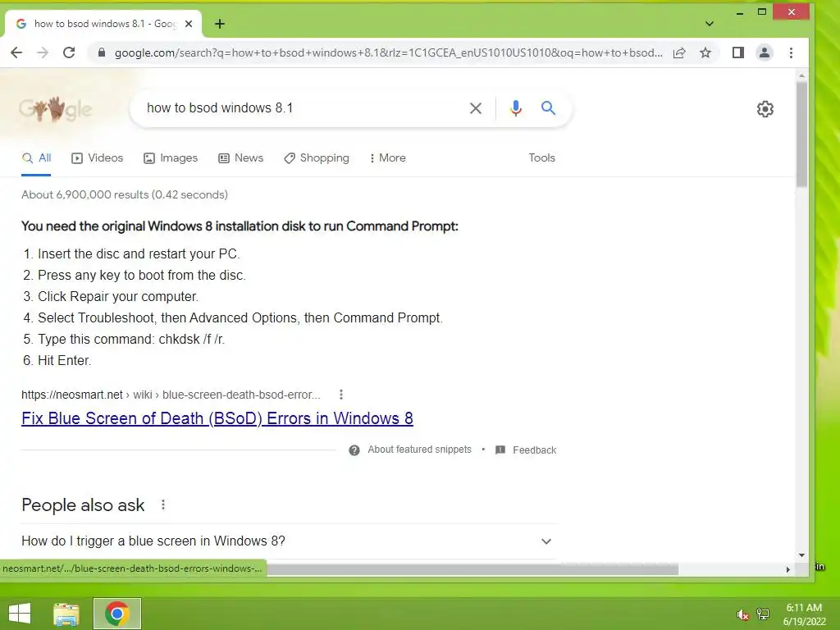Click in the Google search box
Viewport: 840px width, 630px height.
pyautogui.click(x=300, y=108)
